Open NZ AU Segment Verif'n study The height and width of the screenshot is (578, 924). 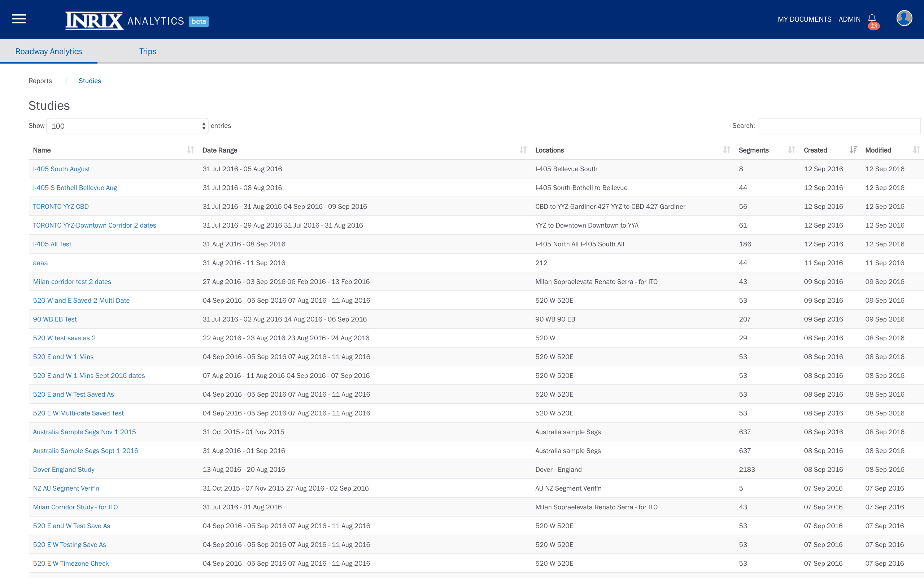[66, 488]
